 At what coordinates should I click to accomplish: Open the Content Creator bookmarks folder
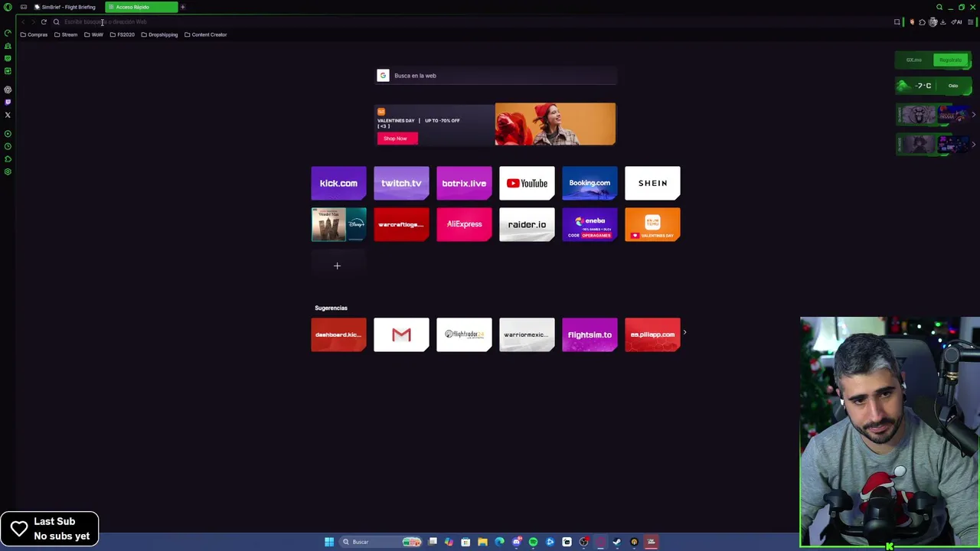point(206,34)
